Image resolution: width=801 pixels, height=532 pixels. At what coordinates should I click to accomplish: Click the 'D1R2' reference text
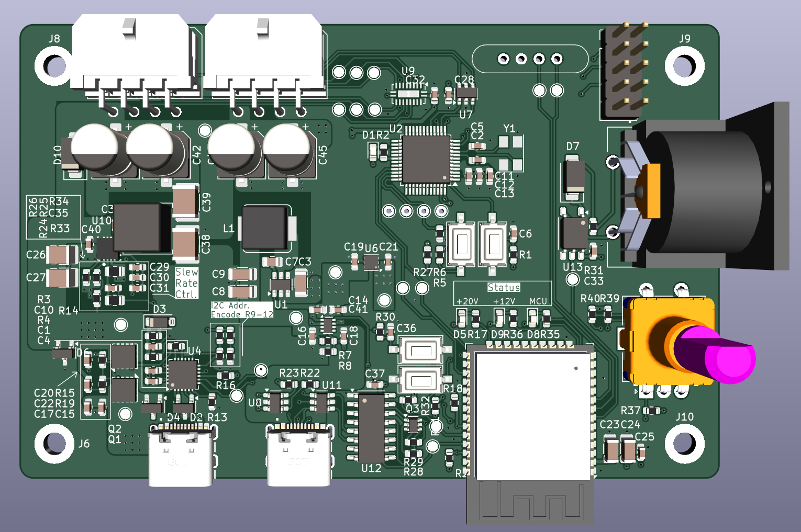pos(376,135)
